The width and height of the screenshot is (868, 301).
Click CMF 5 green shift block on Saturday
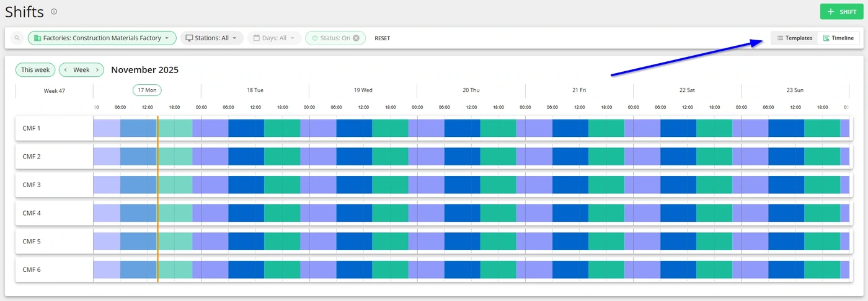coord(714,242)
